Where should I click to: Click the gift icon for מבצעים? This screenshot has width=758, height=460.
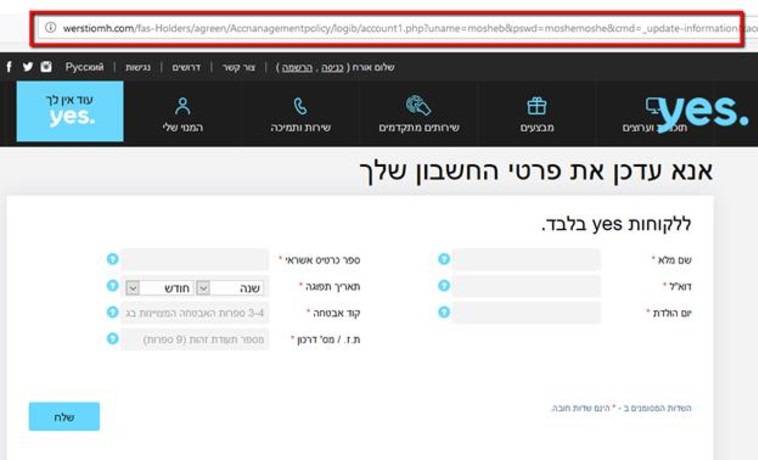coord(537,106)
